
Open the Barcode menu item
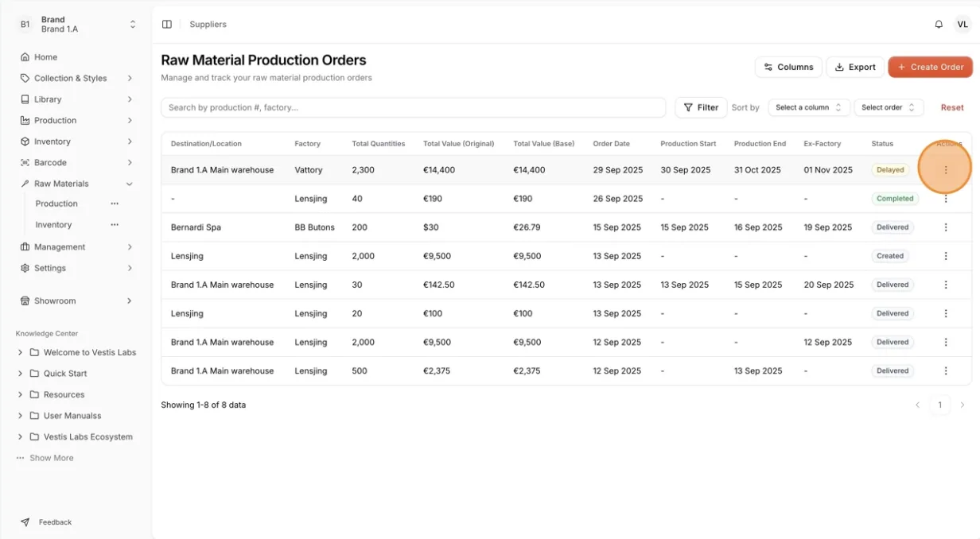76,163
